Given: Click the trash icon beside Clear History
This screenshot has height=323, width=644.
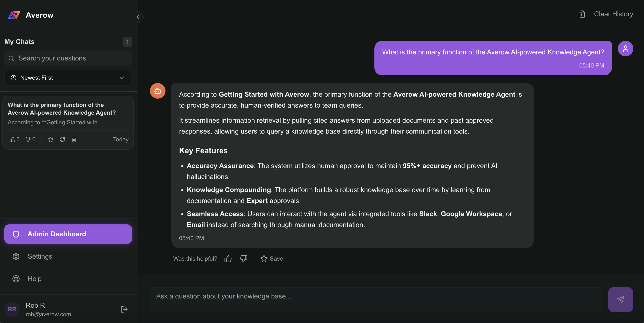Looking at the screenshot, I should point(582,14).
